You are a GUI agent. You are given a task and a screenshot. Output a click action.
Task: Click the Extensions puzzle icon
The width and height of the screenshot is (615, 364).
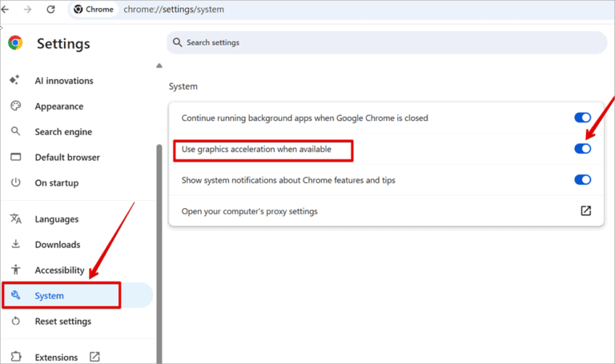point(16,356)
